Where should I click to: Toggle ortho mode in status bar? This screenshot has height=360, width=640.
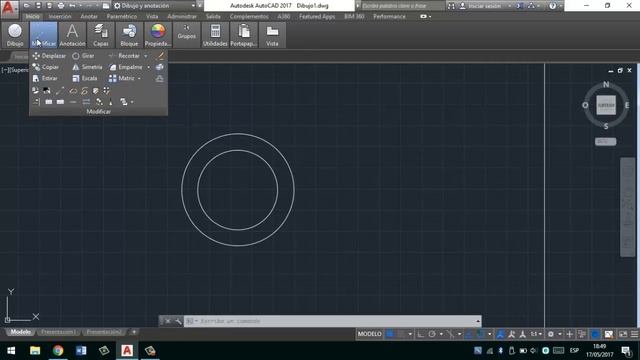pos(421,334)
